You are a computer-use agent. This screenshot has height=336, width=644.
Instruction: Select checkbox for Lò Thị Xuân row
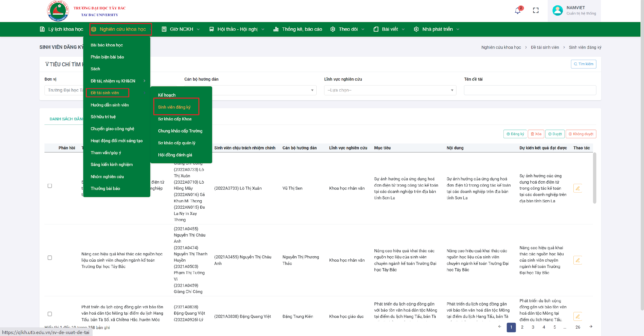coord(50,186)
